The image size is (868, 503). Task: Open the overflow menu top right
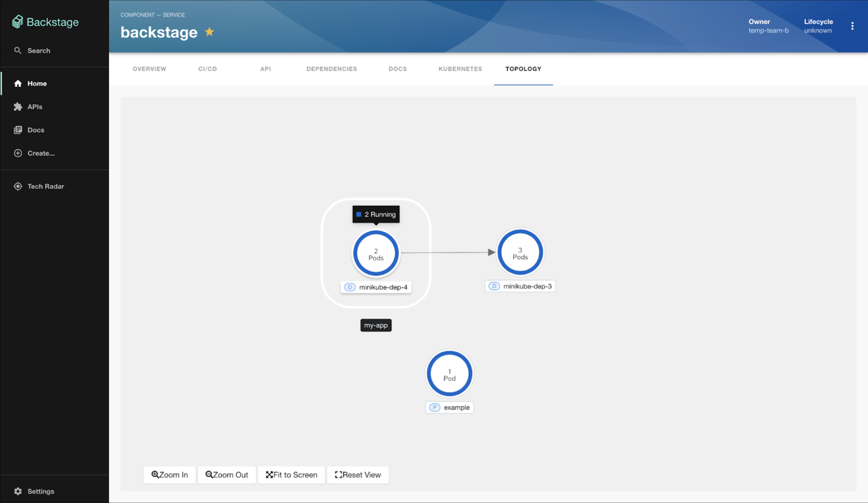pos(853,26)
